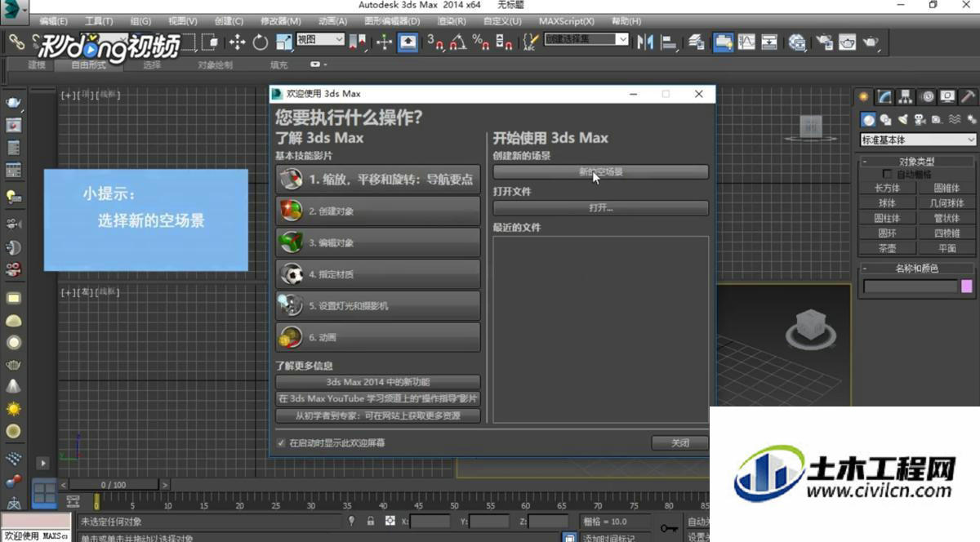Toggle 在启动时显示此欢迎屏幕 checkbox
This screenshot has height=542, width=980.
(282, 443)
